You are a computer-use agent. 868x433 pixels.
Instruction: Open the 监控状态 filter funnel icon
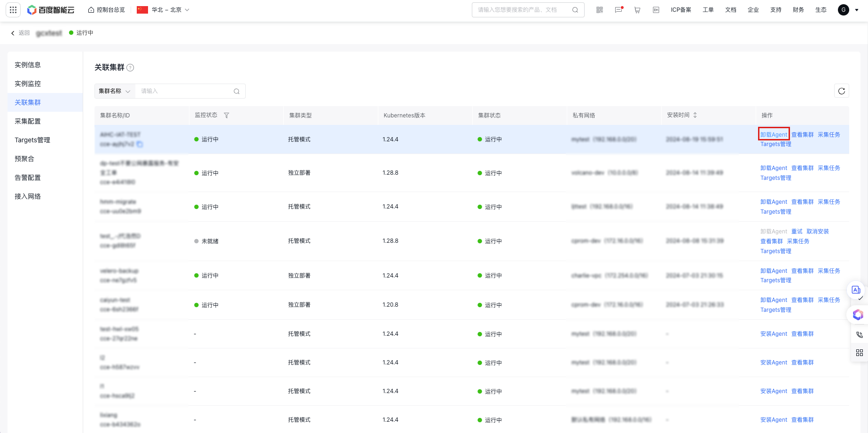tap(227, 116)
